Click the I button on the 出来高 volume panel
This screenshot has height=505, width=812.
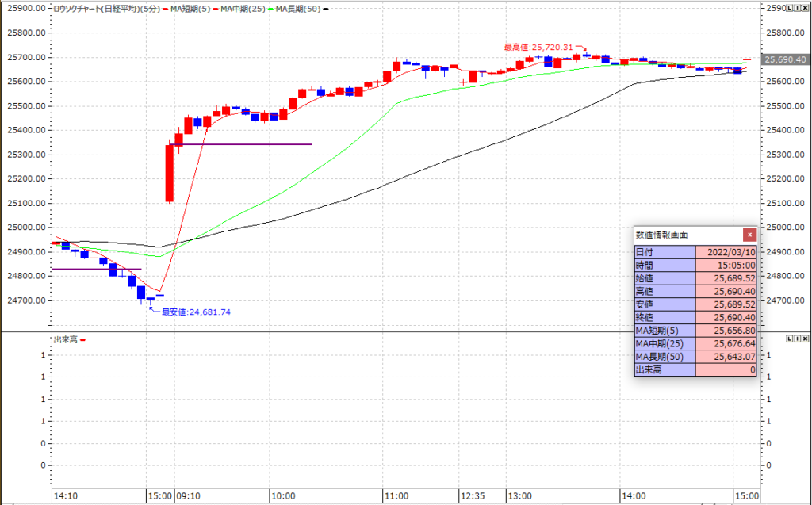coord(798,339)
